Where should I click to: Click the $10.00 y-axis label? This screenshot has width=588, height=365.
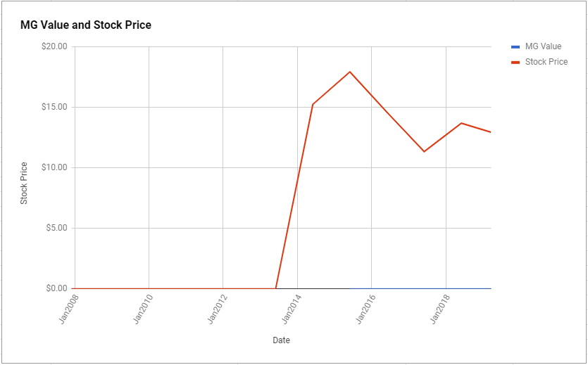54,167
